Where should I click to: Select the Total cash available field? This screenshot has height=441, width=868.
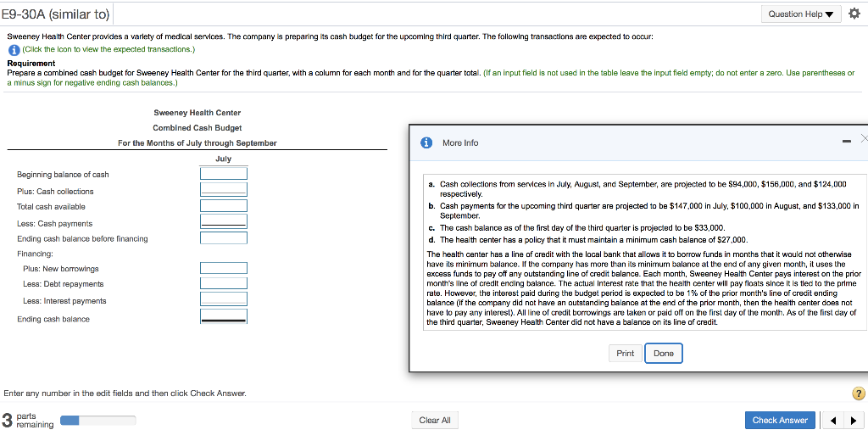click(x=224, y=206)
